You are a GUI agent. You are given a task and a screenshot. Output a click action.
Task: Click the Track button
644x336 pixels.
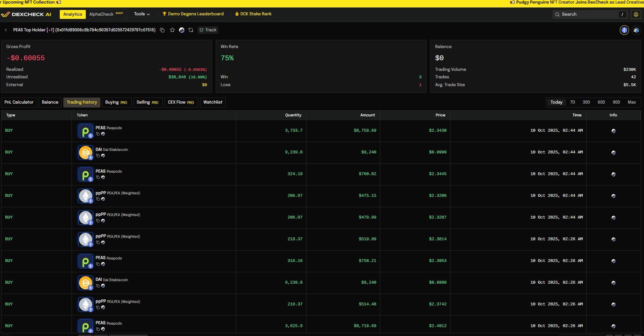(208, 30)
